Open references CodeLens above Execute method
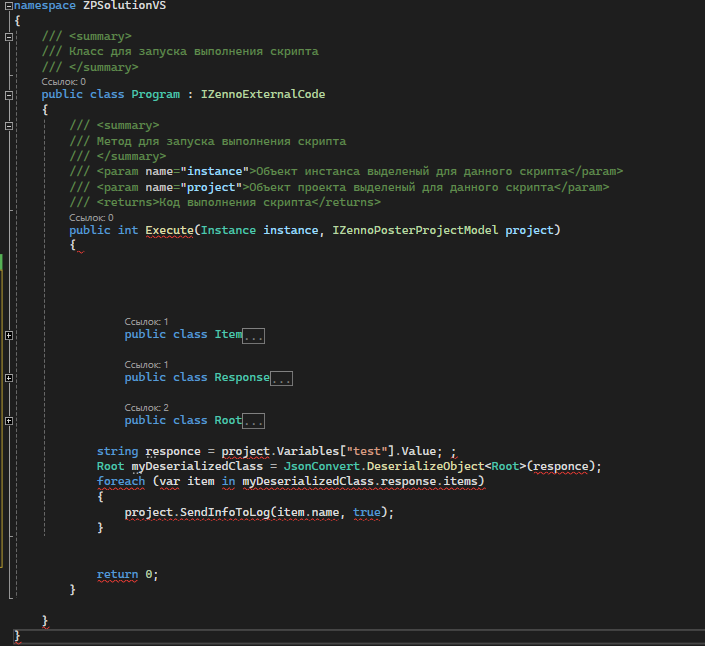The image size is (705, 646). click(x=91, y=217)
